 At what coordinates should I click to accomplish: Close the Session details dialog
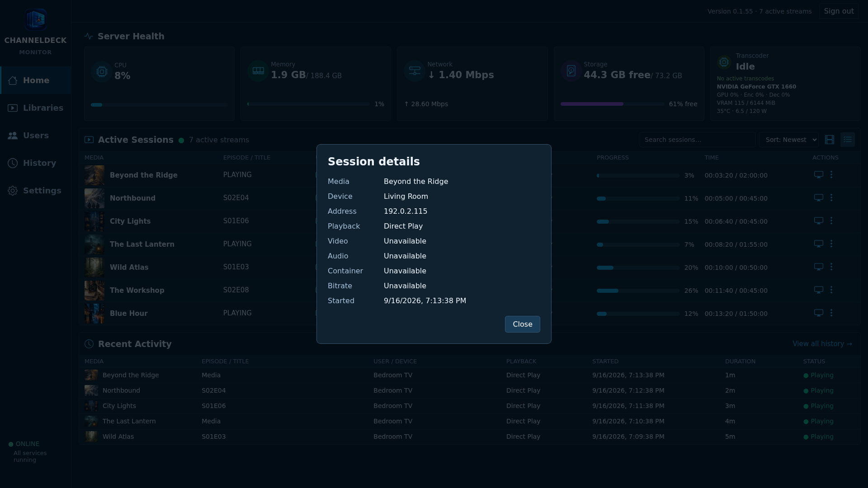[x=522, y=324]
